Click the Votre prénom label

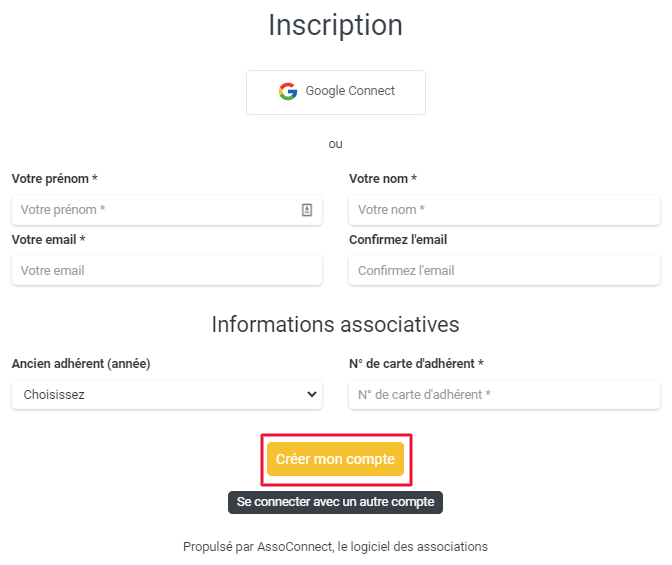tap(54, 179)
